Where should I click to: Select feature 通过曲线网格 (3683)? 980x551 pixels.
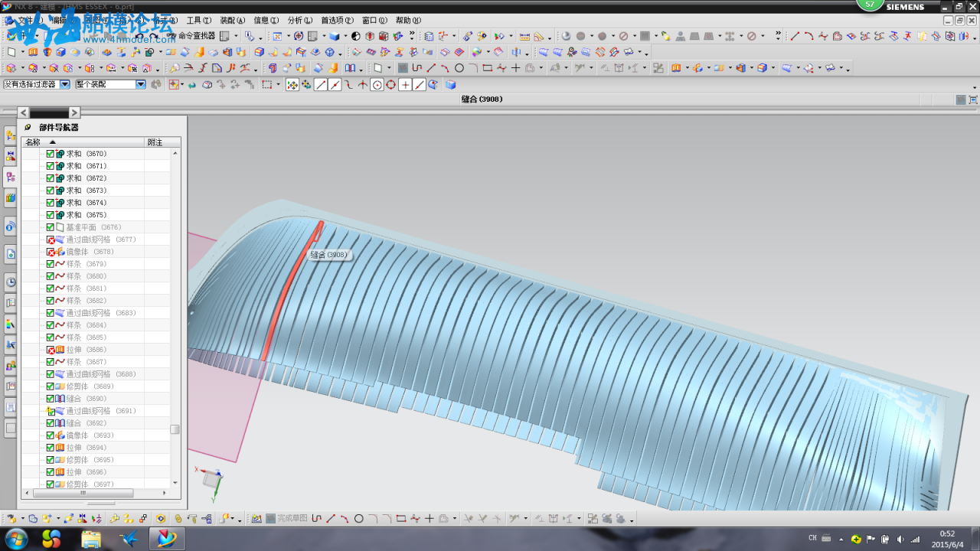tap(100, 313)
